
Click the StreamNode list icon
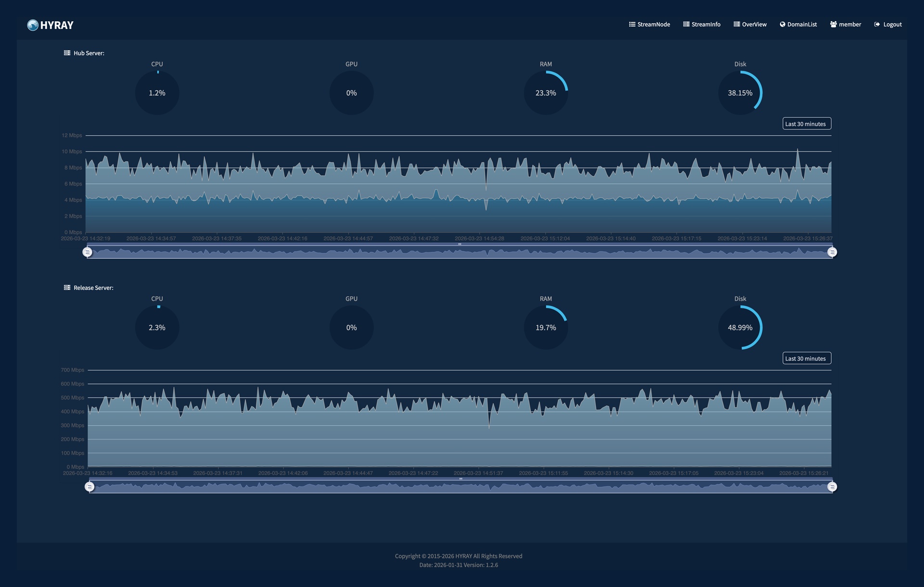tap(632, 24)
